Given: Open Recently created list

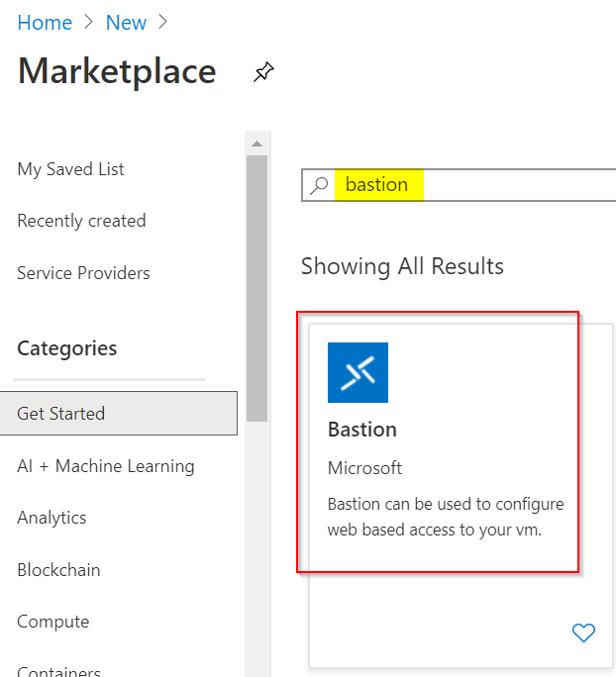Looking at the screenshot, I should coord(81,221).
